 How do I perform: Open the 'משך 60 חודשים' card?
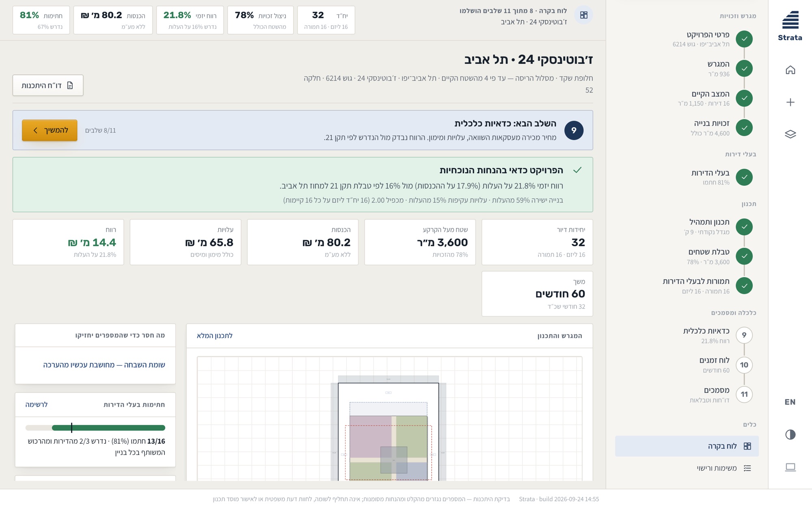[537, 294]
